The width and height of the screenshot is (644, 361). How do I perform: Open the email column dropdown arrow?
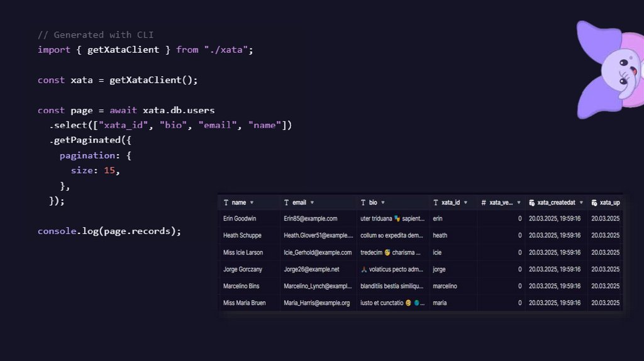(312, 203)
